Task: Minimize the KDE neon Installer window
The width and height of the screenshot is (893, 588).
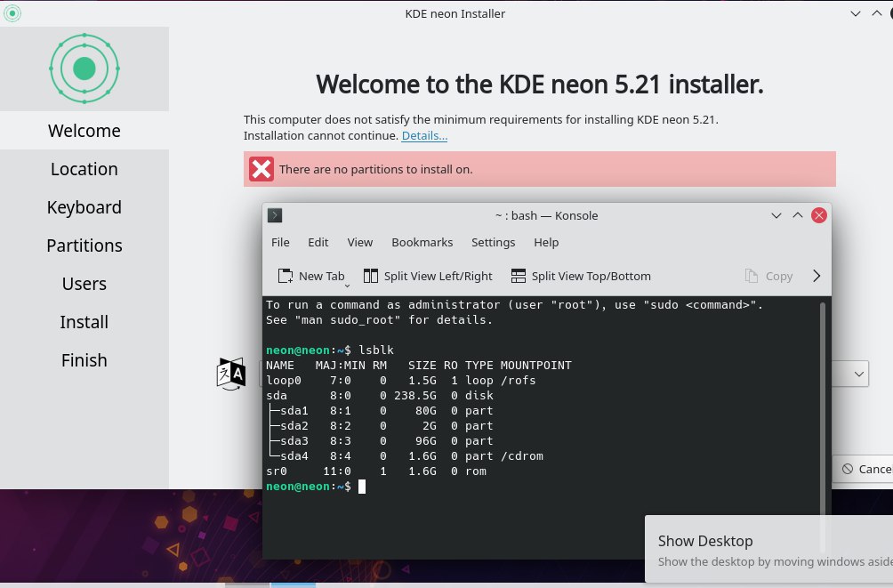Action: click(x=856, y=13)
